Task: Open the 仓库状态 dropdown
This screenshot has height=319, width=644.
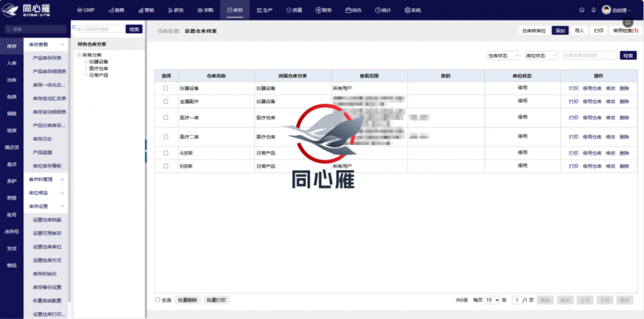Action: click(503, 56)
